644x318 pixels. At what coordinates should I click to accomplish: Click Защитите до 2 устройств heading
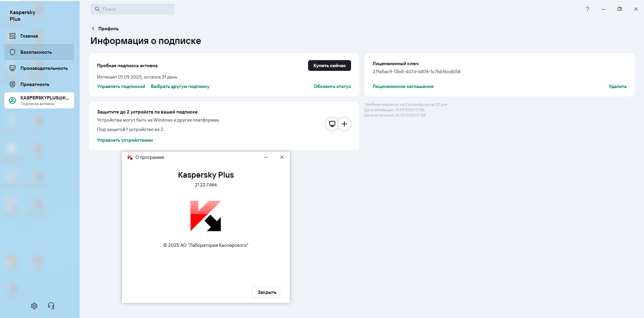pos(147,112)
